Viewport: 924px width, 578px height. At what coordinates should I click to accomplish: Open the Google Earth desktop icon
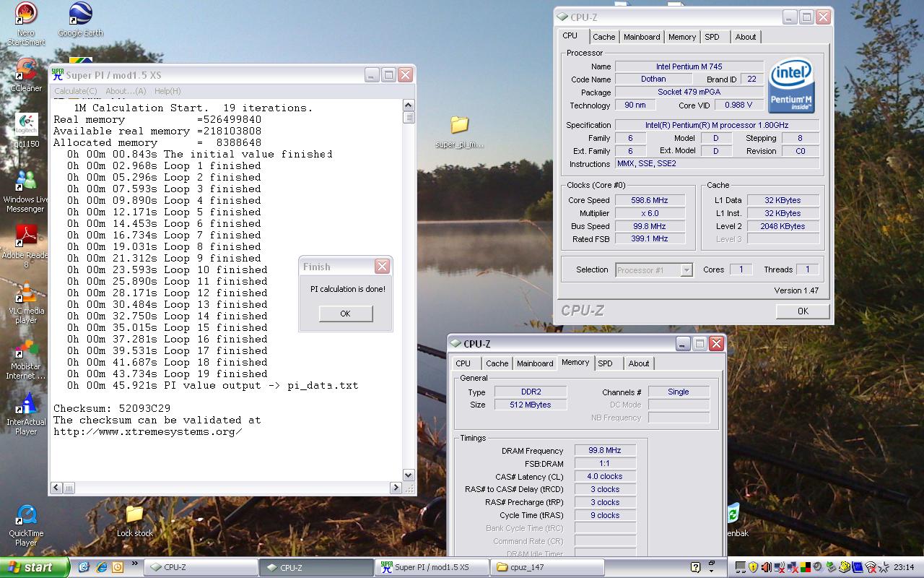coord(80,20)
